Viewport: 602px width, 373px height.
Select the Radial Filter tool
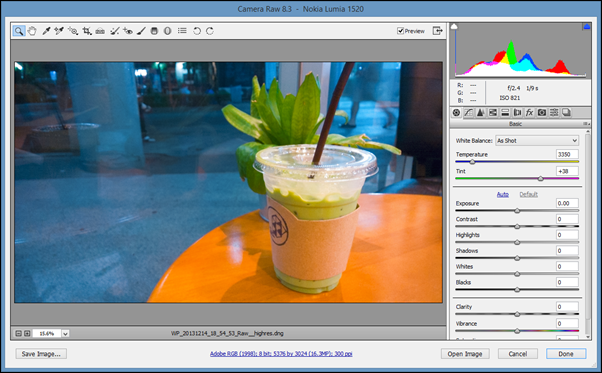pyautogui.click(x=167, y=31)
